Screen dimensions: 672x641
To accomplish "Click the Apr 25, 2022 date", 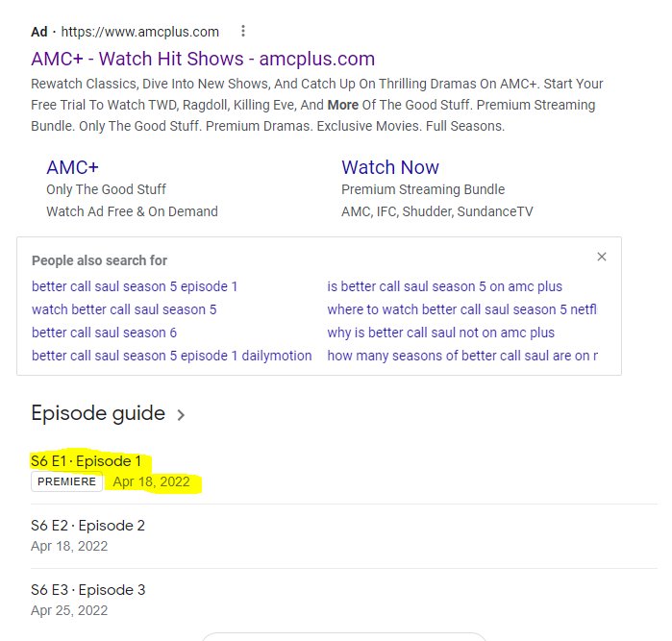I will coord(69,610).
